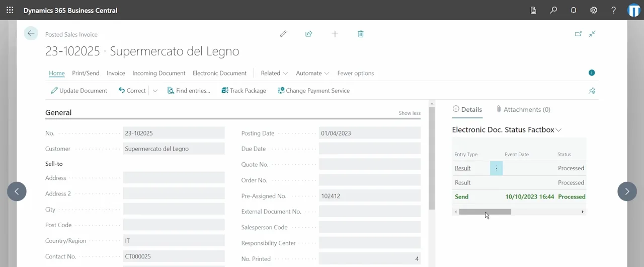The height and width of the screenshot is (267, 644).
Task: Open the notifications bell
Action: click(574, 10)
